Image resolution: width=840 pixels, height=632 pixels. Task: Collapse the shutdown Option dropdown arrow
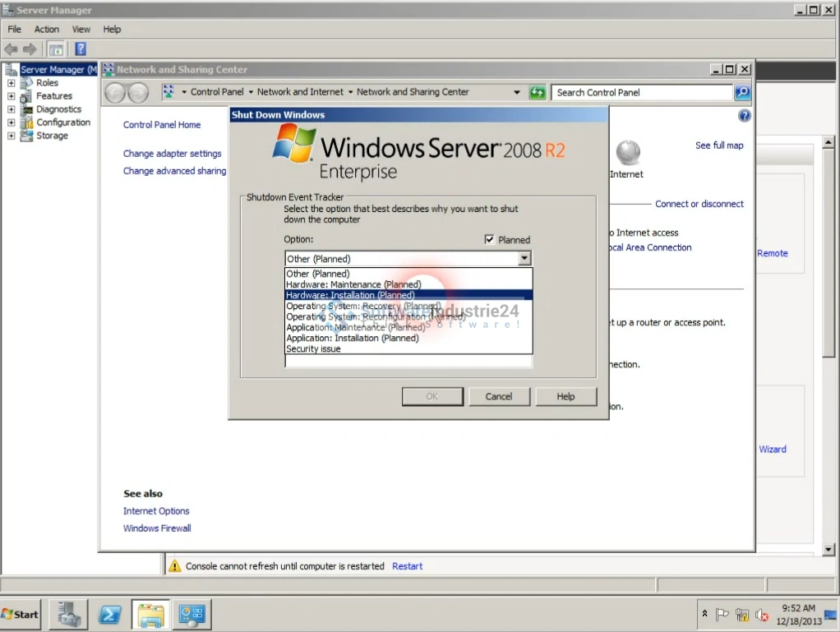[x=524, y=259]
